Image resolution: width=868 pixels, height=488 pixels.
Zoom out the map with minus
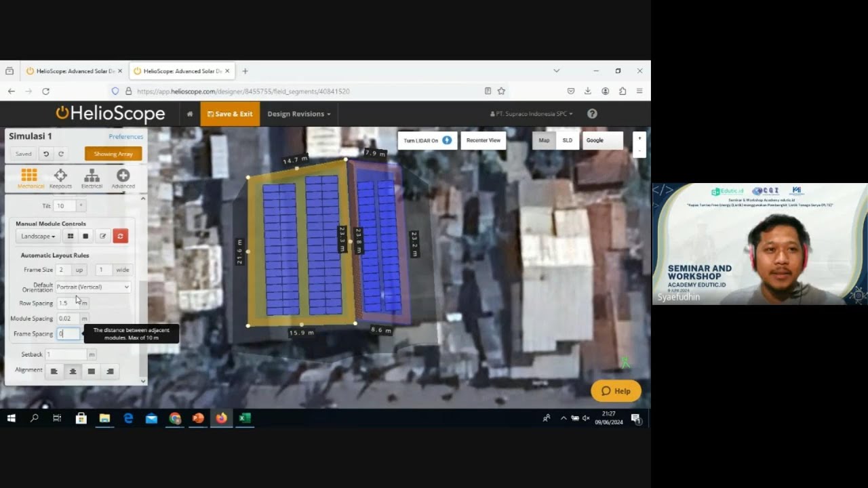[x=639, y=150]
